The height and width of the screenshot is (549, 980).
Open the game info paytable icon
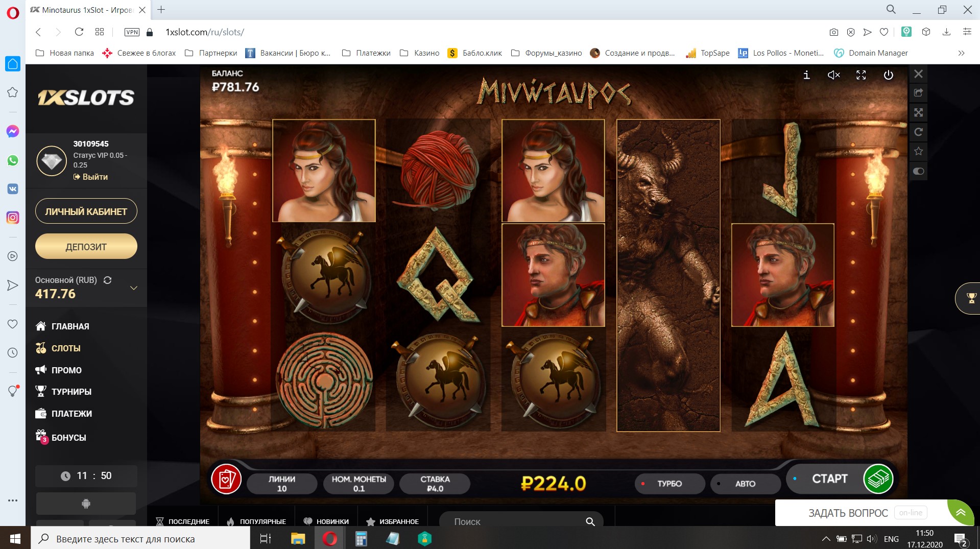tap(806, 75)
